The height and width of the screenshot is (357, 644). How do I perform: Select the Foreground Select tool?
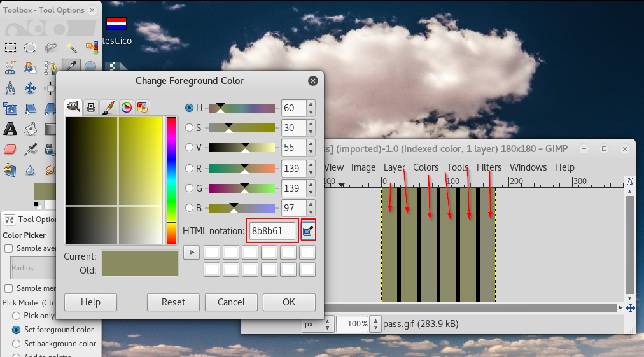[x=30, y=67]
